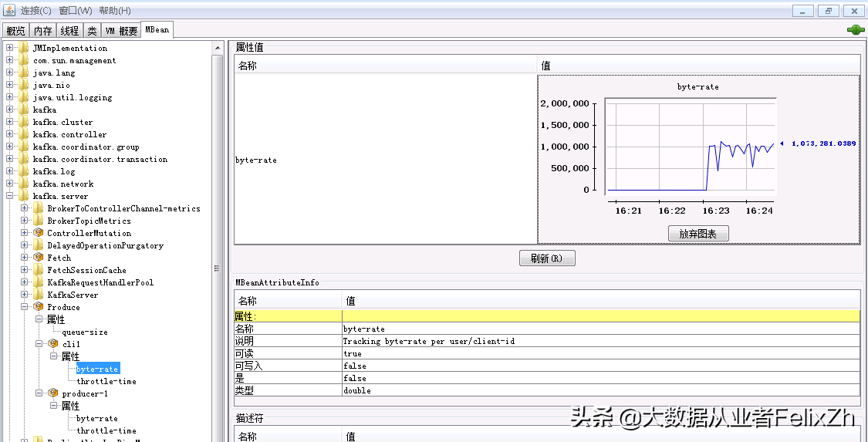This screenshot has height=442, width=868.
Task: Expand the JMImplementation node
Action: 9,48
